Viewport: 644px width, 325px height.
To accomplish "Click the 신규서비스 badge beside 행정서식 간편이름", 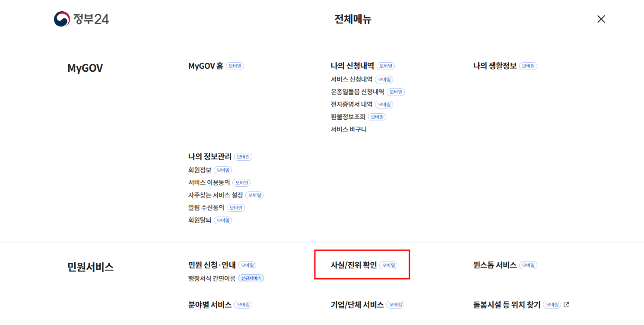I will pos(251,278).
